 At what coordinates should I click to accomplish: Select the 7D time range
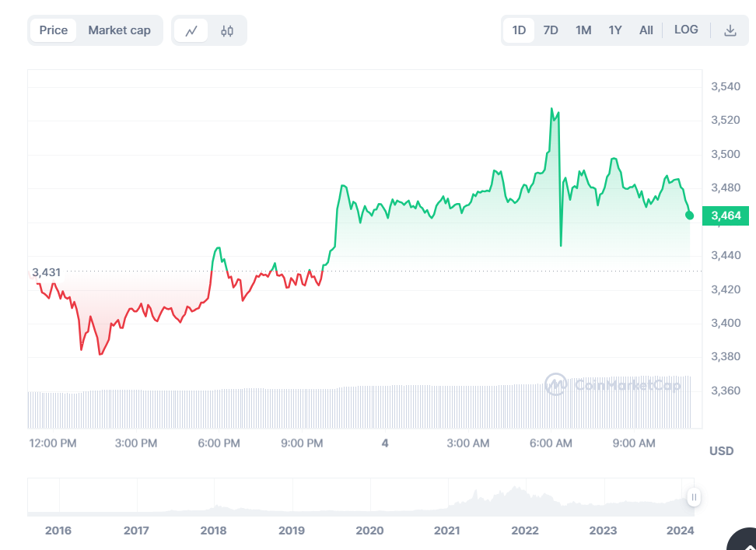click(x=551, y=30)
